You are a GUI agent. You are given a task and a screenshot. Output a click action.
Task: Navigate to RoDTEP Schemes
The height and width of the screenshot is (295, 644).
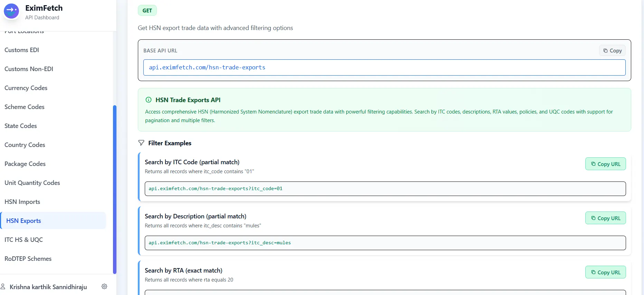pyautogui.click(x=28, y=258)
